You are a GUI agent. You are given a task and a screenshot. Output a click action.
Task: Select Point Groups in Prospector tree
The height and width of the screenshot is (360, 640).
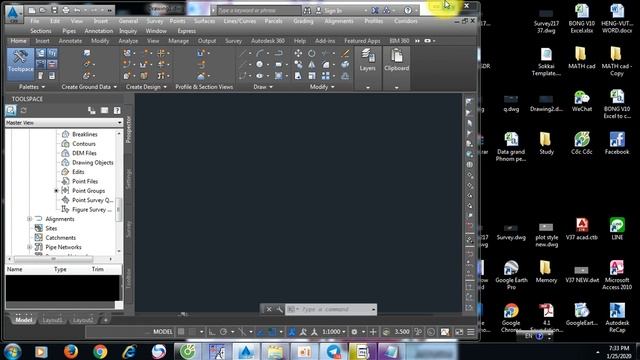88,191
